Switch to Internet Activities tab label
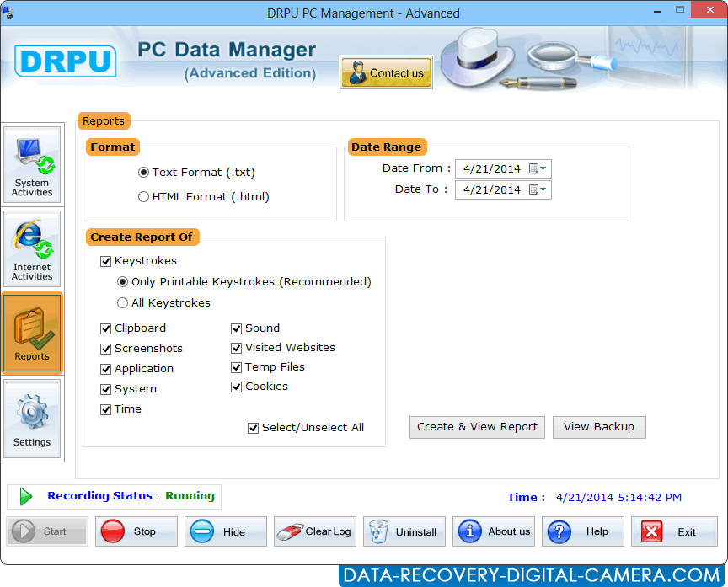Screen dimensions: 728x587 [32, 272]
